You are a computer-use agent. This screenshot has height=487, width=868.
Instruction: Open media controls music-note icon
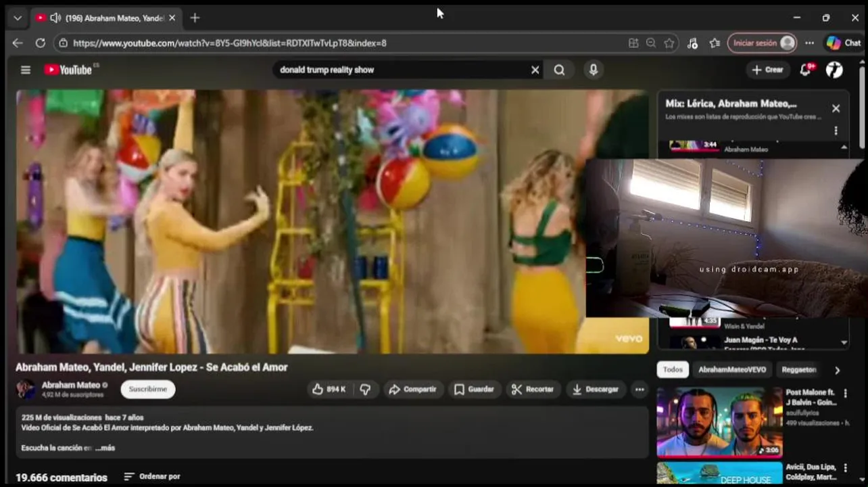692,43
